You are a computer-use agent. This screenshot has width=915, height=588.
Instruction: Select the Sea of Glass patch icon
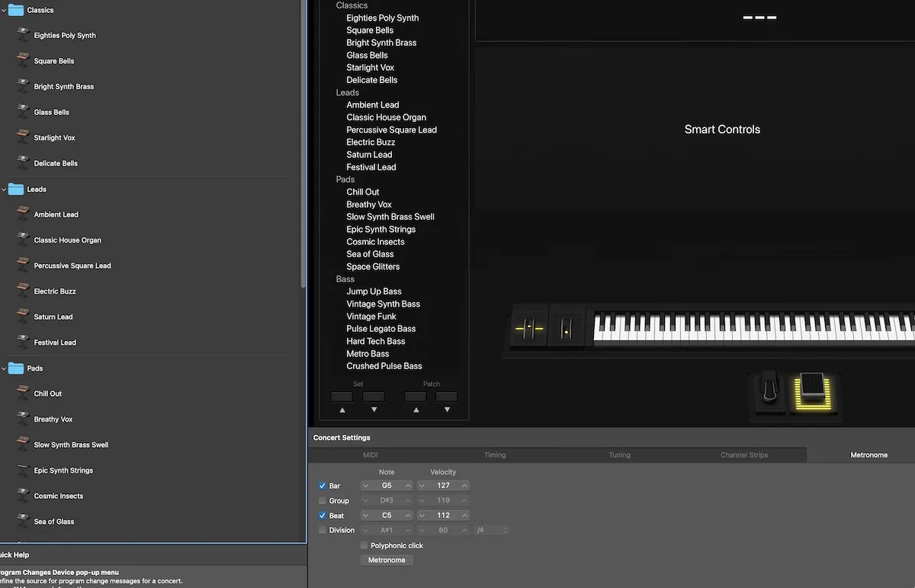(23, 522)
